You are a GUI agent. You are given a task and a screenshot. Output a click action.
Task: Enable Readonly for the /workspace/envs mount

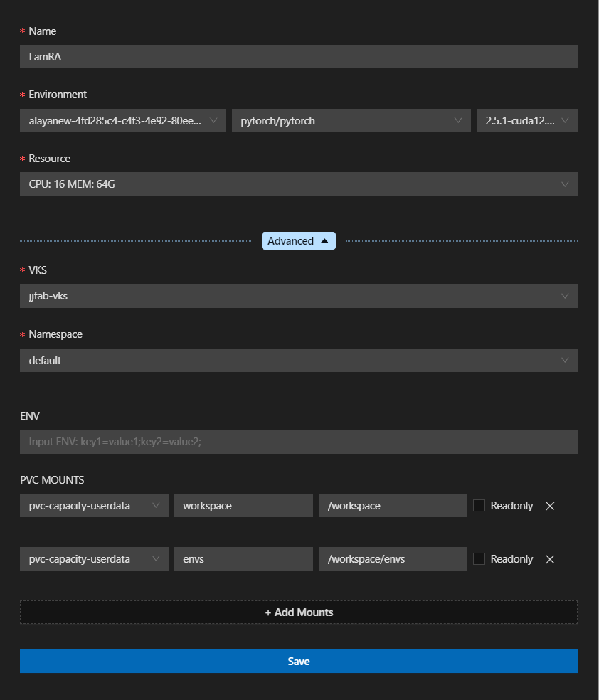tap(479, 559)
